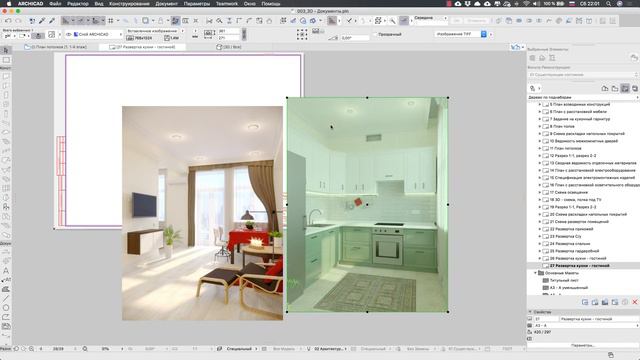Click the grid snap icon in toolbar
Screen dimensions: 640x360
point(111,20)
